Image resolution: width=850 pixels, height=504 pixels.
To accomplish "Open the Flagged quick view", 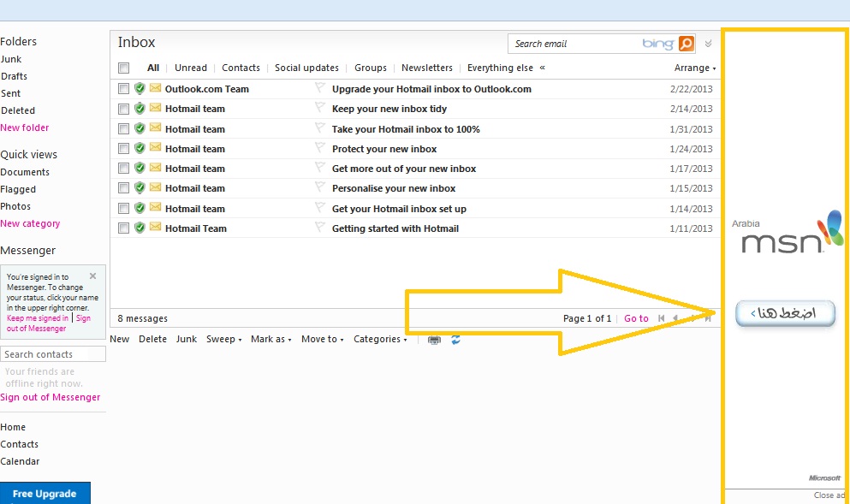I will point(19,189).
